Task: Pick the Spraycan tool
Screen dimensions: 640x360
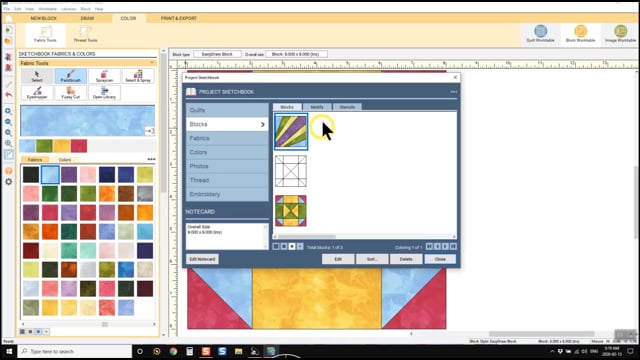Action: click(x=104, y=76)
